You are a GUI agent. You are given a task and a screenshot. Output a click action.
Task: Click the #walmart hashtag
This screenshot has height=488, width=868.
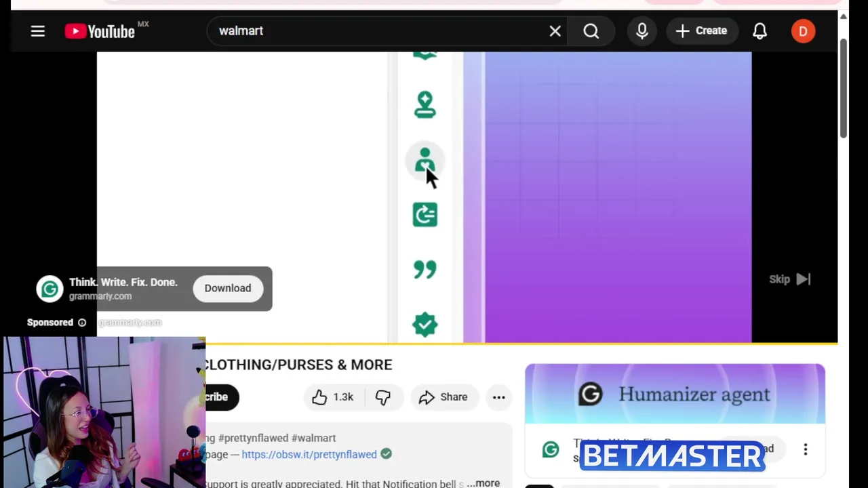pyautogui.click(x=313, y=438)
